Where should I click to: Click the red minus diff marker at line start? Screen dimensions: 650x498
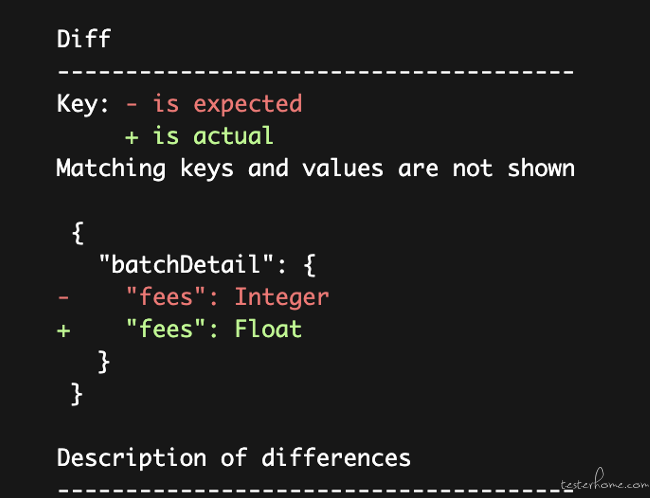pyautogui.click(x=63, y=297)
